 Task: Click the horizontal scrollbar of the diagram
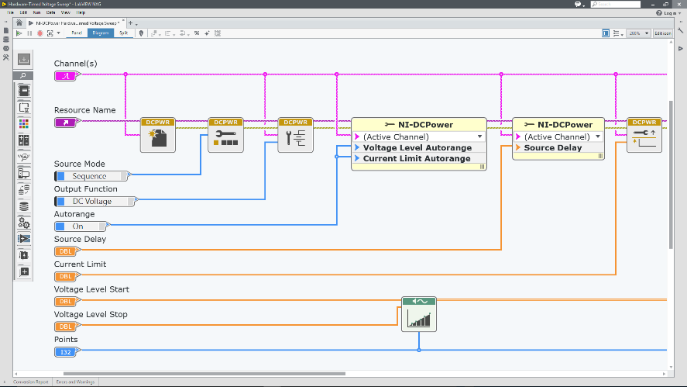coord(204,374)
